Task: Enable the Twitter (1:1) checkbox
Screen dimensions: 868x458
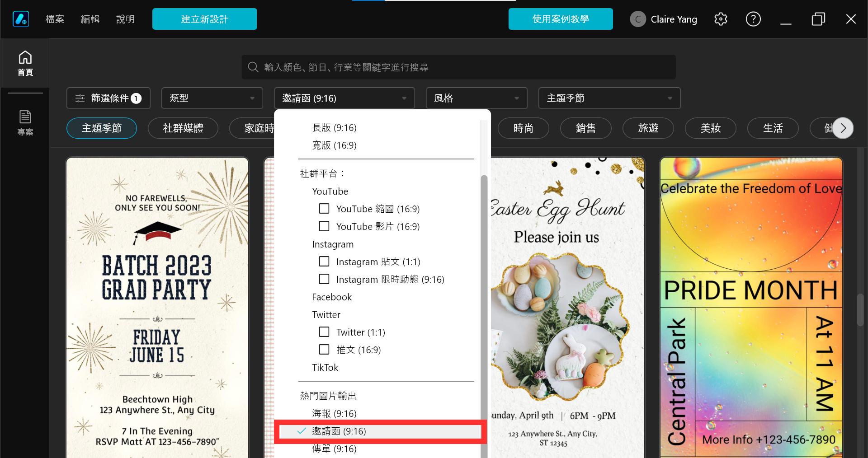Action: click(324, 332)
